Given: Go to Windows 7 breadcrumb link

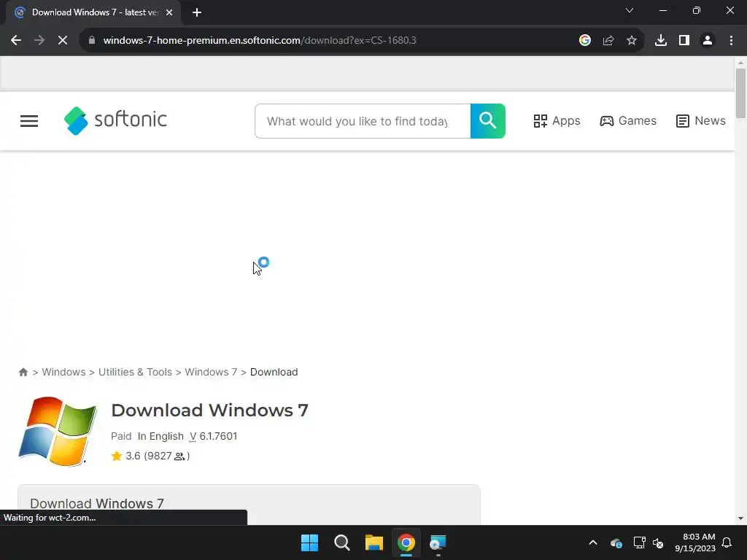Looking at the screenshot, I should click(x=211, y=372).
